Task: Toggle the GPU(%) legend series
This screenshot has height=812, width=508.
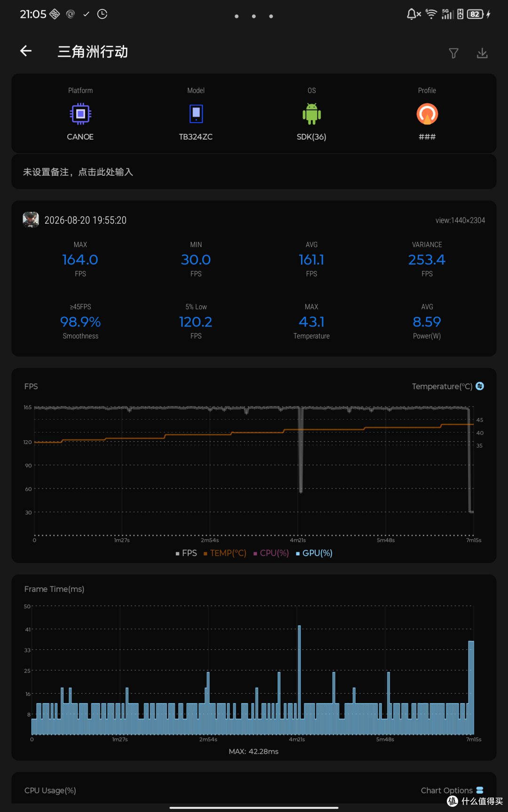Action: [314, 553]
